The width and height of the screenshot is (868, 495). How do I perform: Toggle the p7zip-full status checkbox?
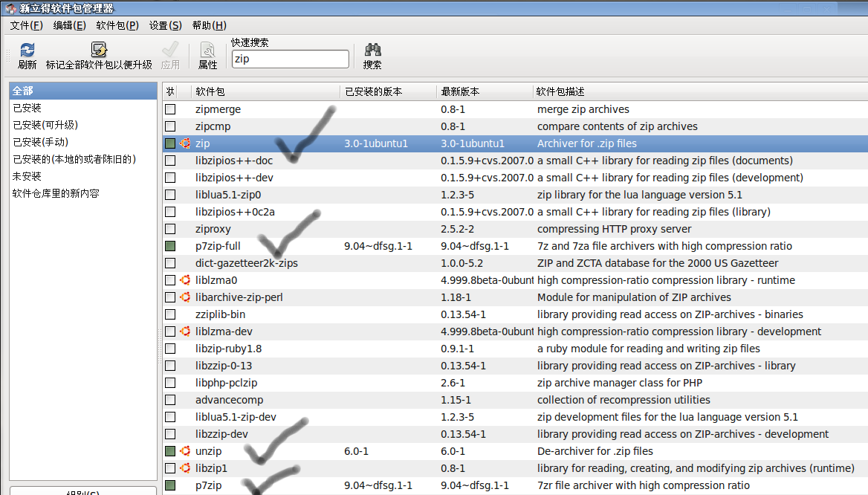(x=170, y=246)
